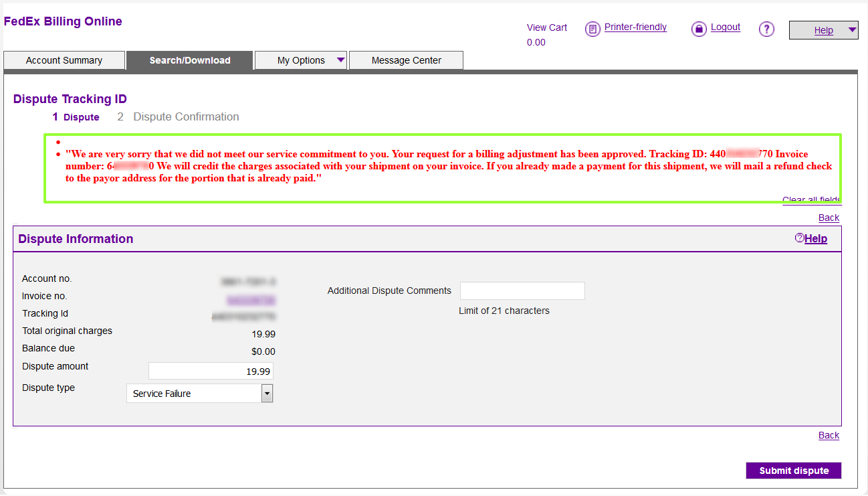Click the cart total 0.00

536,42
